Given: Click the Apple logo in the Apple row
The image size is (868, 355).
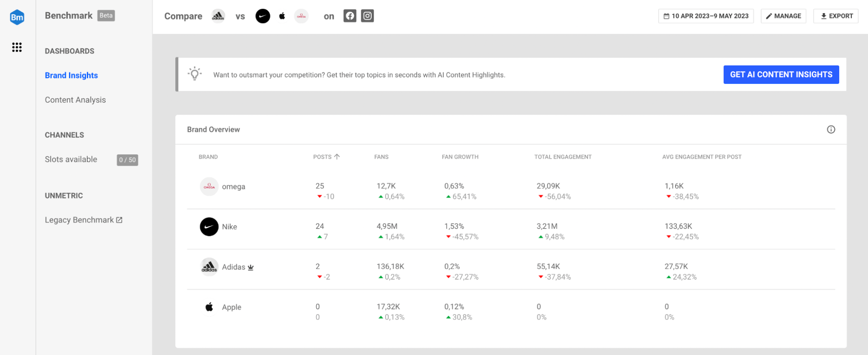Looking at the screenshot, I should [209, 307].
